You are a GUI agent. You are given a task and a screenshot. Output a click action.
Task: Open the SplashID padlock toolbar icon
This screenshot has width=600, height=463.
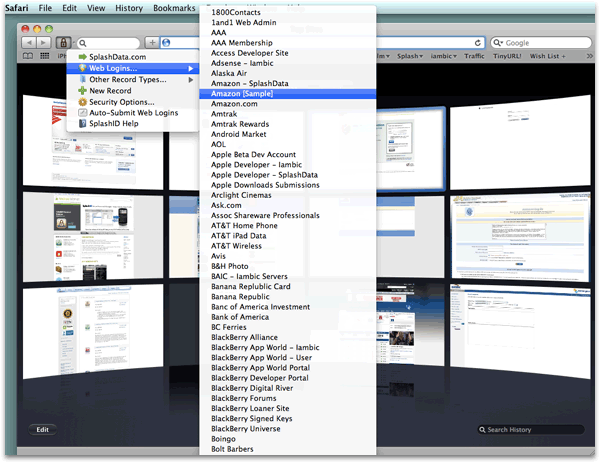(x=64, y=42)
